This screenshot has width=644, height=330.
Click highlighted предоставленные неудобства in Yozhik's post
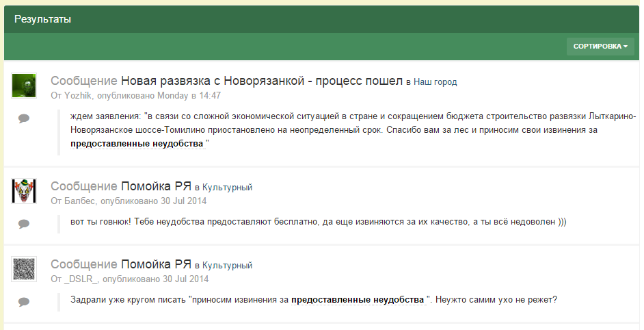tap(137, 144)
